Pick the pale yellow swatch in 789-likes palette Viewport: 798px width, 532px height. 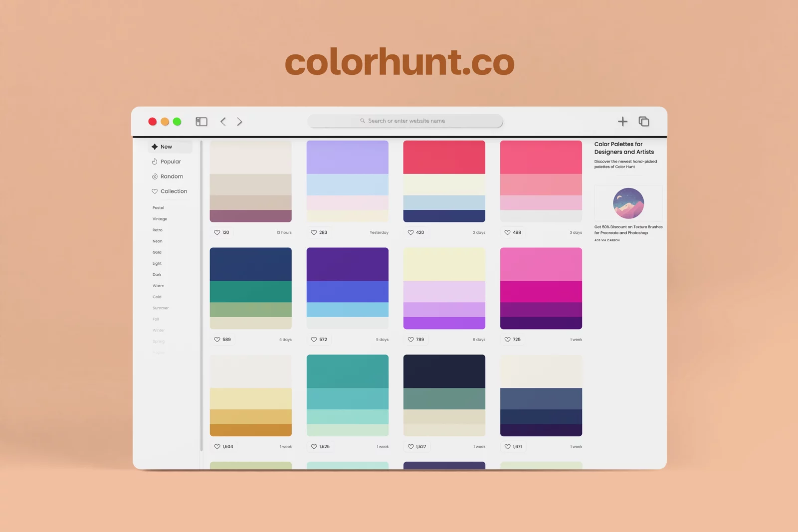pos(444,264)
